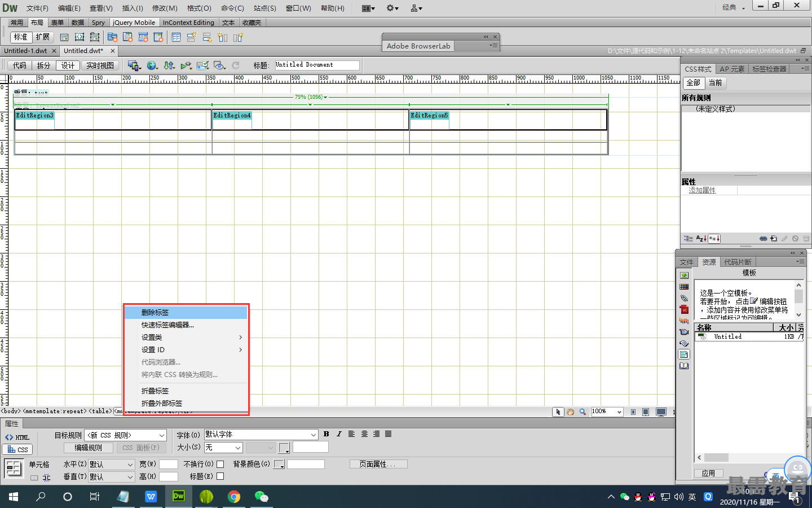Open the 100% zoom level dropdown
The height and width of the screenshot is (508, 812).
coord(607,412)
